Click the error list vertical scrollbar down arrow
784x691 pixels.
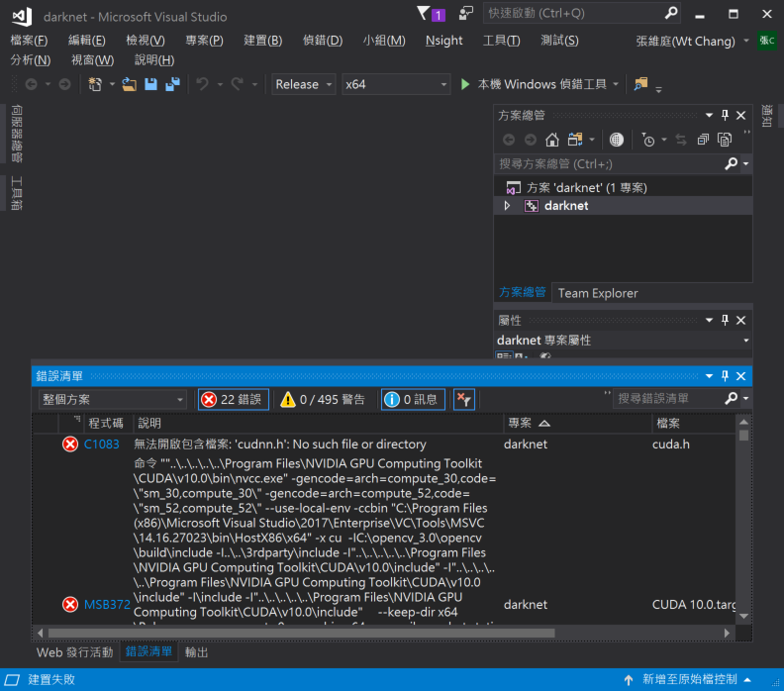click(743, 616)
